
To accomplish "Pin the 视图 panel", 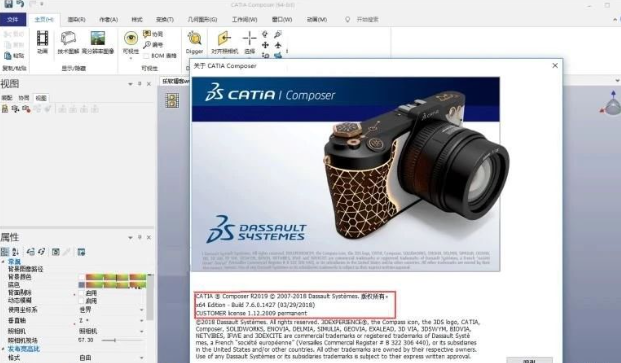I will tap(139, 84).
